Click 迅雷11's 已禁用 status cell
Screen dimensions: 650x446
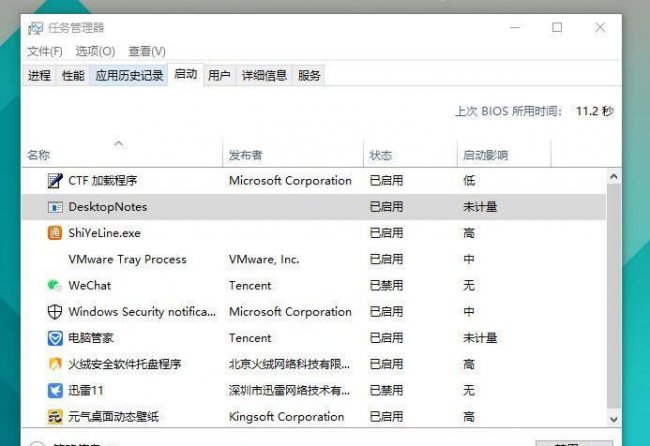click(x=386, y=390)
